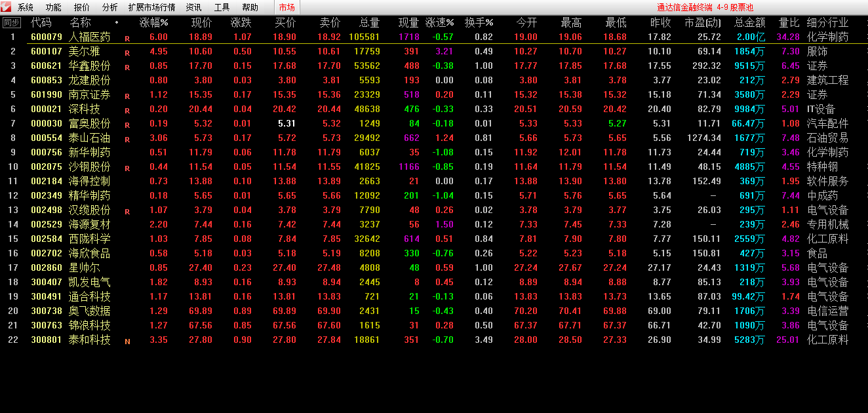Sort by 现价 column header
The height and width of the screenshot is (413, 868).
(201, 23)
